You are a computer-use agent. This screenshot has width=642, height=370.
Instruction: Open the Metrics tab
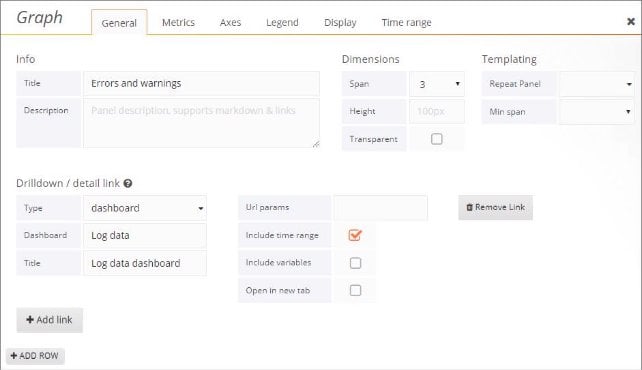[178, 23]
